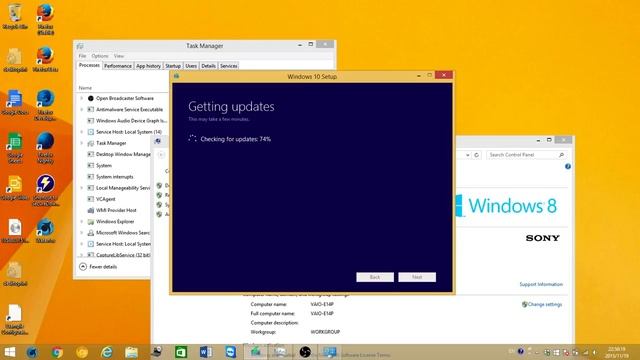Expand Service Host: Local System (14)
Image resolution: width=640 pixels, height=360 pixels.
(82, 132)
